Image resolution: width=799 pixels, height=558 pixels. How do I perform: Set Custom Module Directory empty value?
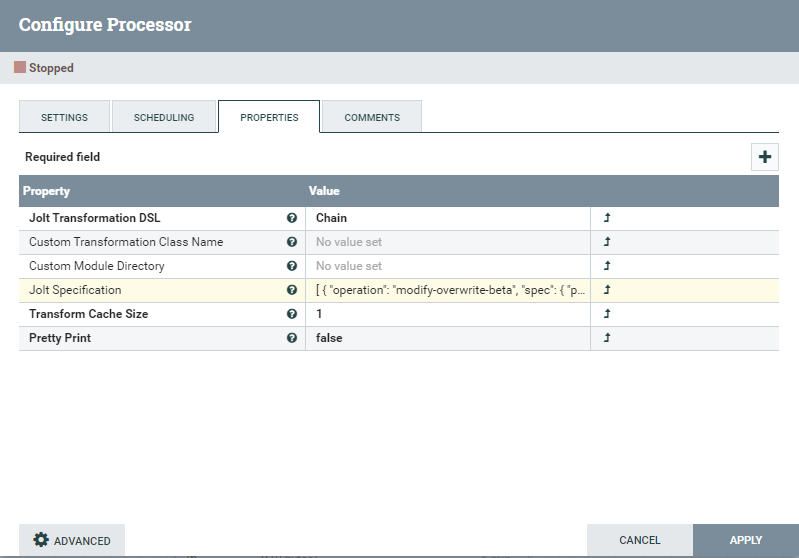tap(448, 266)
